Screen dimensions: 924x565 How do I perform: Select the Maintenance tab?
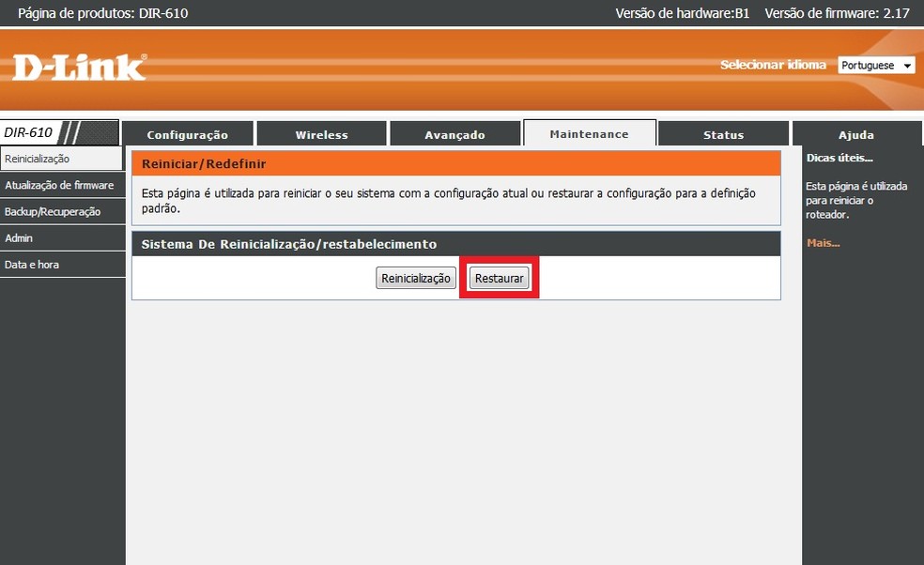pyautogui.click(x=590, y=133)
